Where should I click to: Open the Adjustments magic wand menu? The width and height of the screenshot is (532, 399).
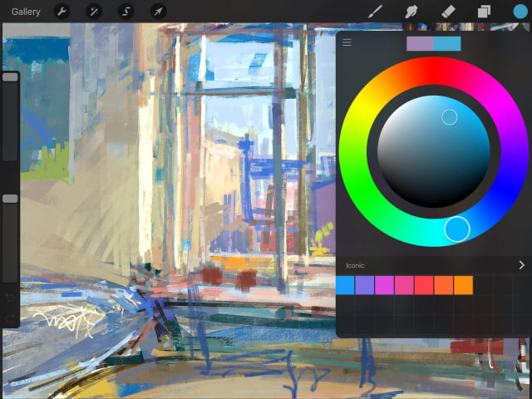pos(94,12)
